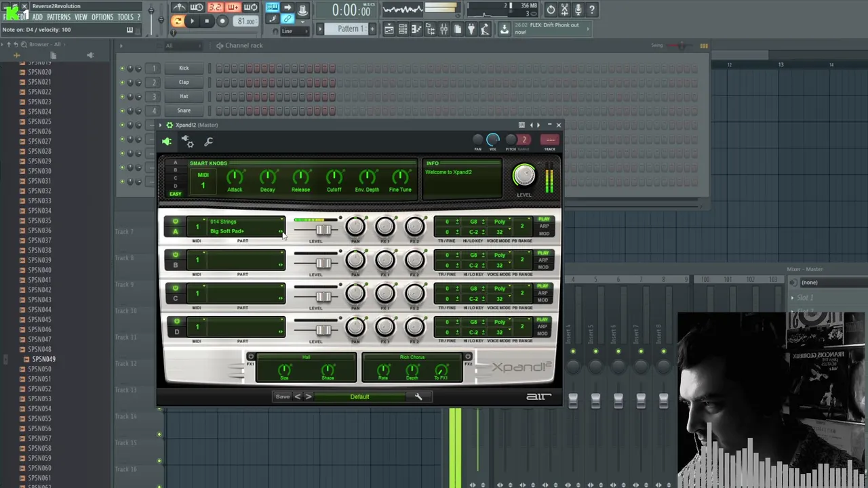The width and height of the screenshot is (868, 488).
Task: Toggle power for Xpand!2 part B
Action: (176, 255)
